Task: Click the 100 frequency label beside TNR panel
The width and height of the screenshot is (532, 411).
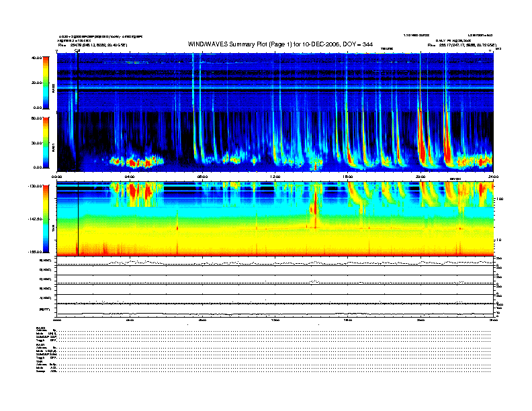Action: coord(500,199)
